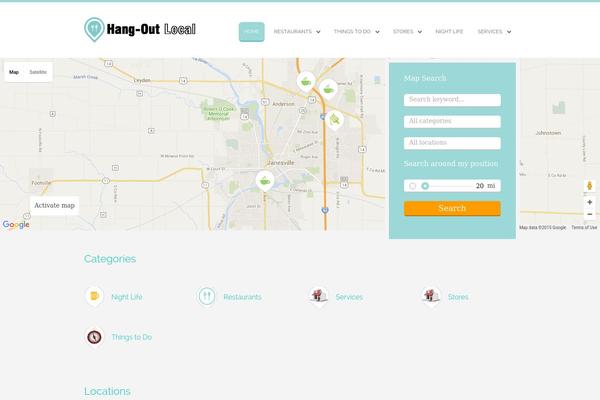Enable search around my position checkbox
The image size is (600, 400).
tap(412, 186)
